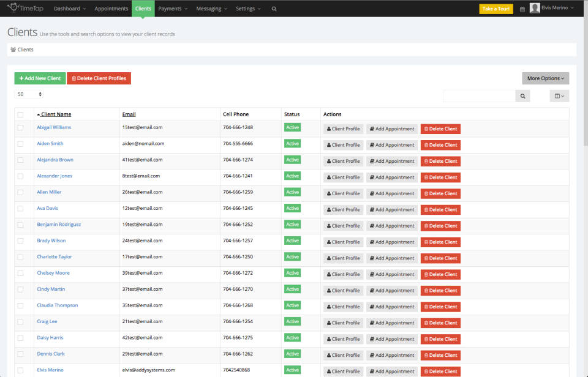
Task: Click Add Appointment for Aiden Smith
Action: point(391,145)
